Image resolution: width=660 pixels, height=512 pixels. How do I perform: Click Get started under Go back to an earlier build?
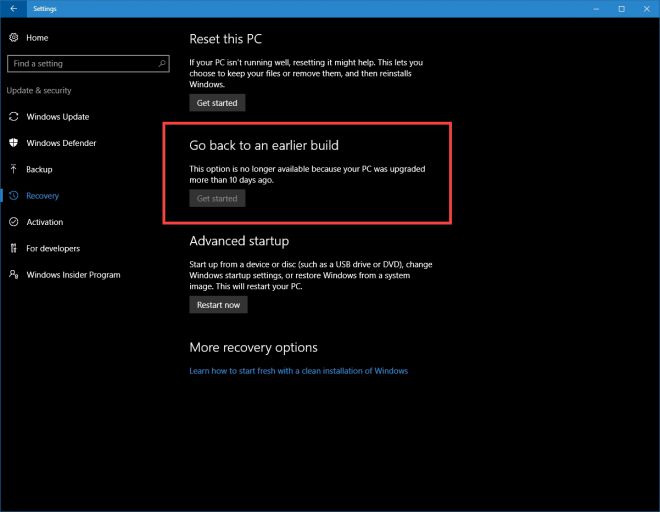[x=217, y=198]
